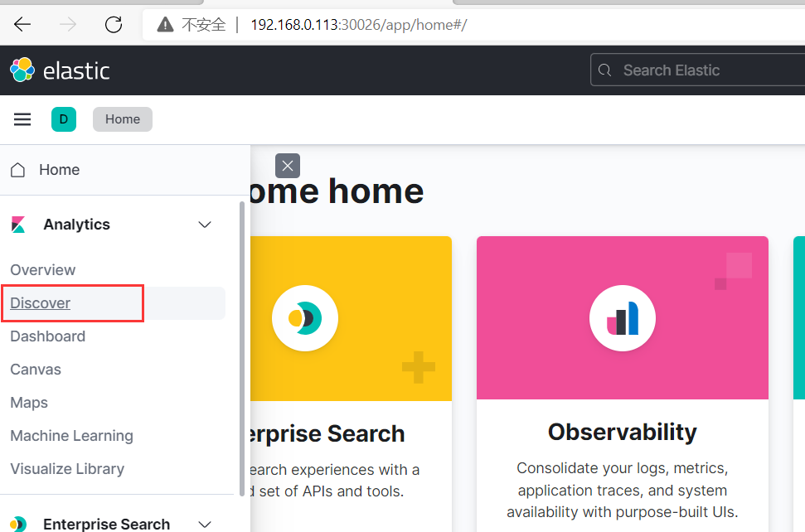Click the Enterprise Search section heading
Viewport: 805px width, 532px height.
point(106,524)
